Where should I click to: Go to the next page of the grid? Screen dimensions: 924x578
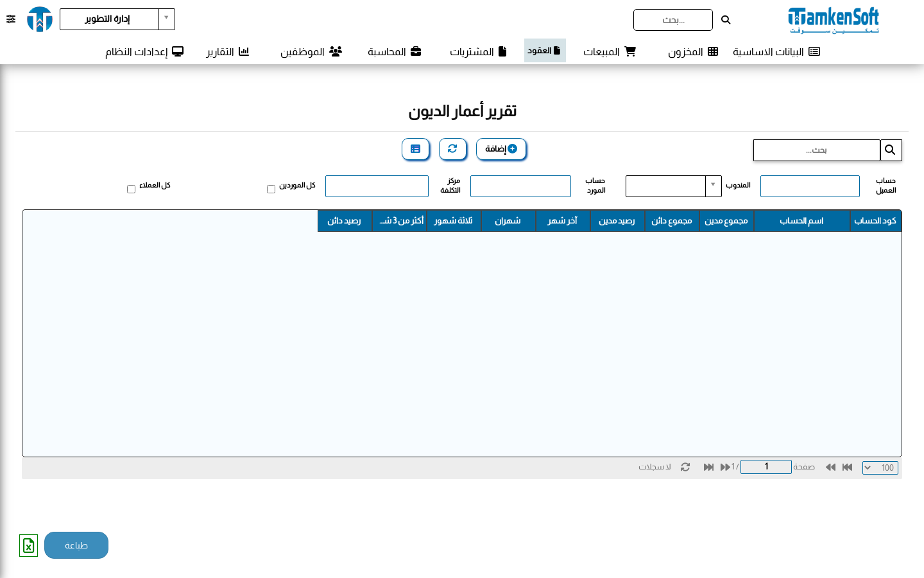[725, 468]
